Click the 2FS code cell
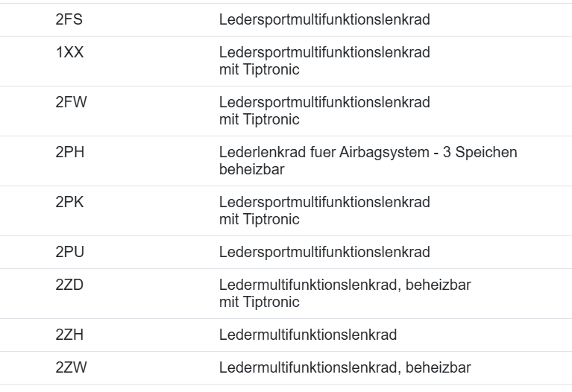 coord(69,19)
